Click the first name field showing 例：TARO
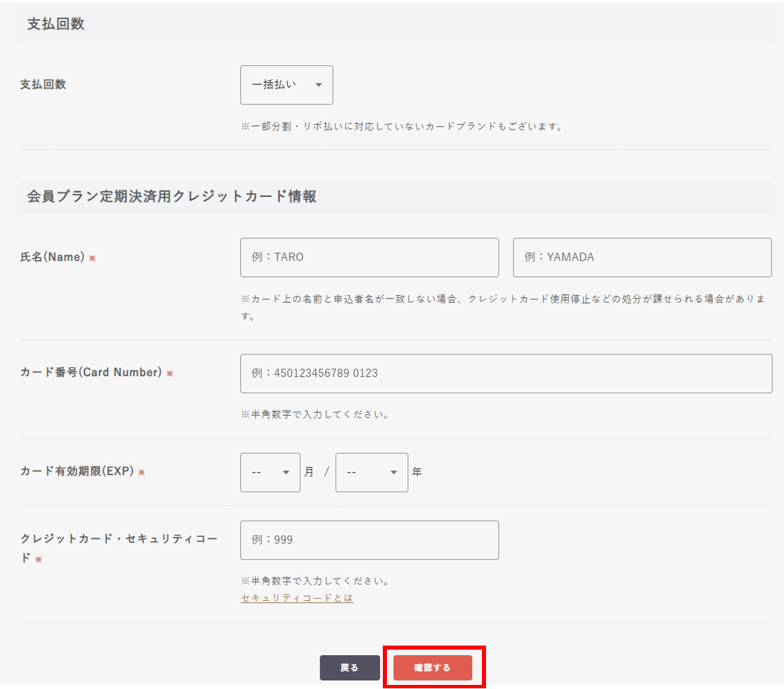This screenshot has height=689, width=784. tap(369, 257)
